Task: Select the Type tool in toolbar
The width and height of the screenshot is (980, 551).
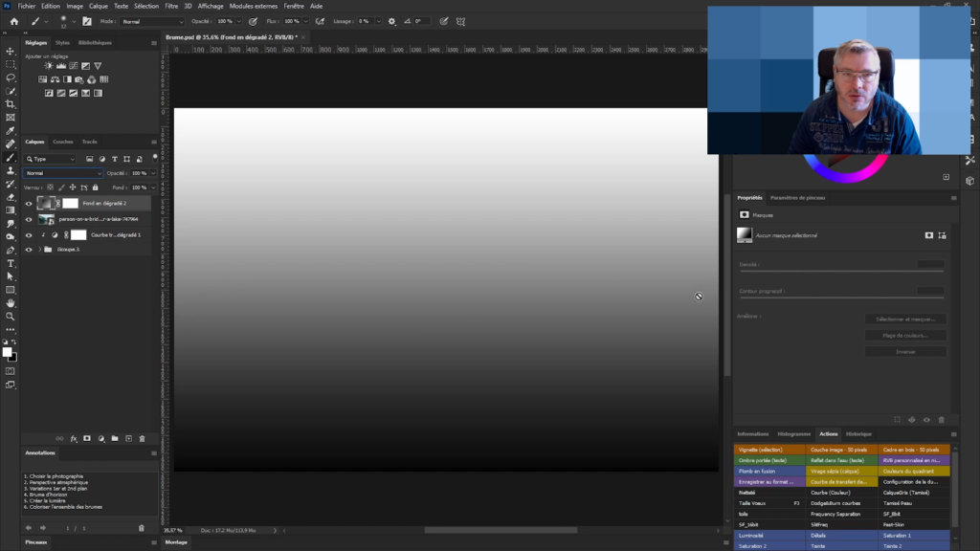Action: pyautogui.click(x=10, y=264)
